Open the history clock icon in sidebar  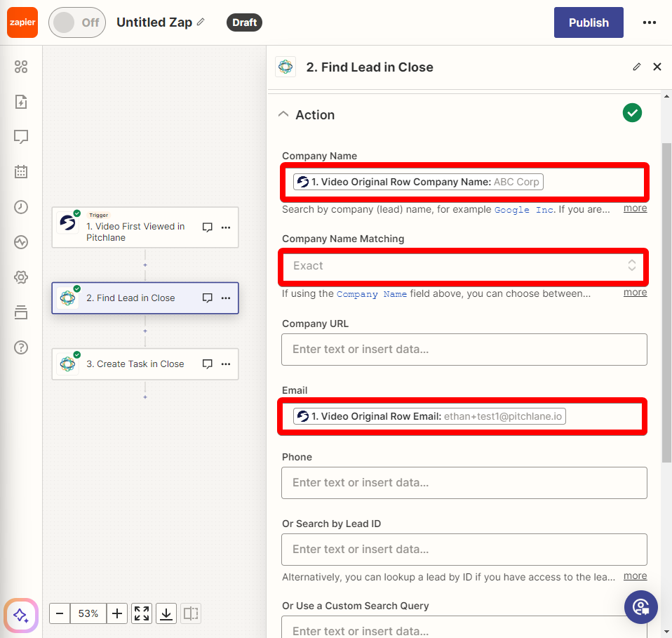21,207
